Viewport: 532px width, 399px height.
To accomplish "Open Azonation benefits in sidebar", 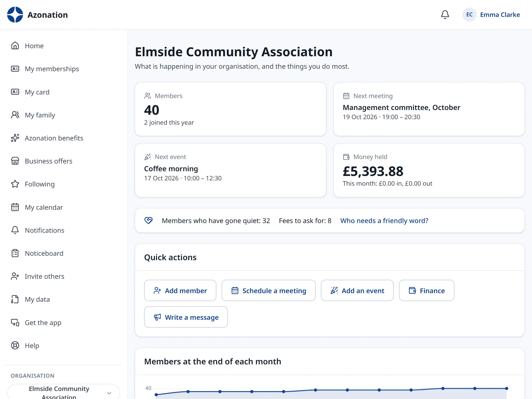I will (64, 138).
